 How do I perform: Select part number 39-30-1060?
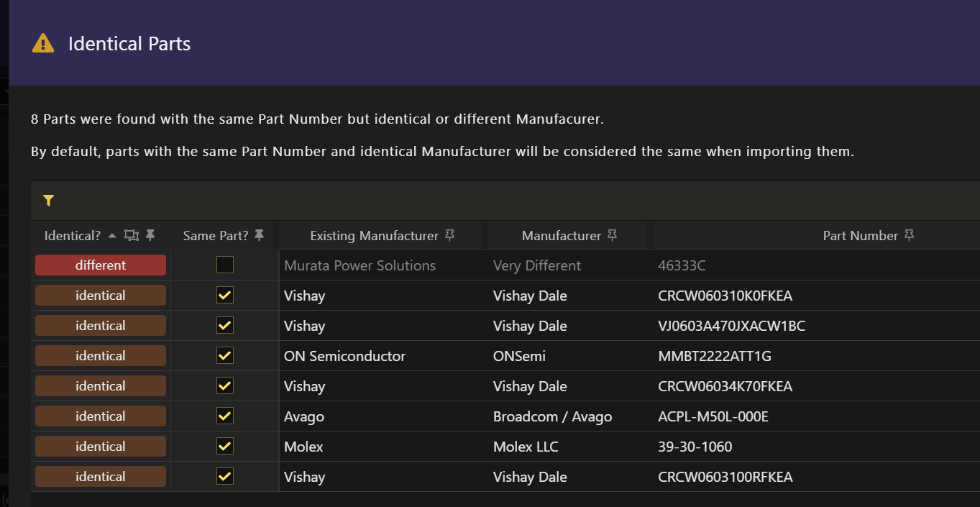[695, 447]
